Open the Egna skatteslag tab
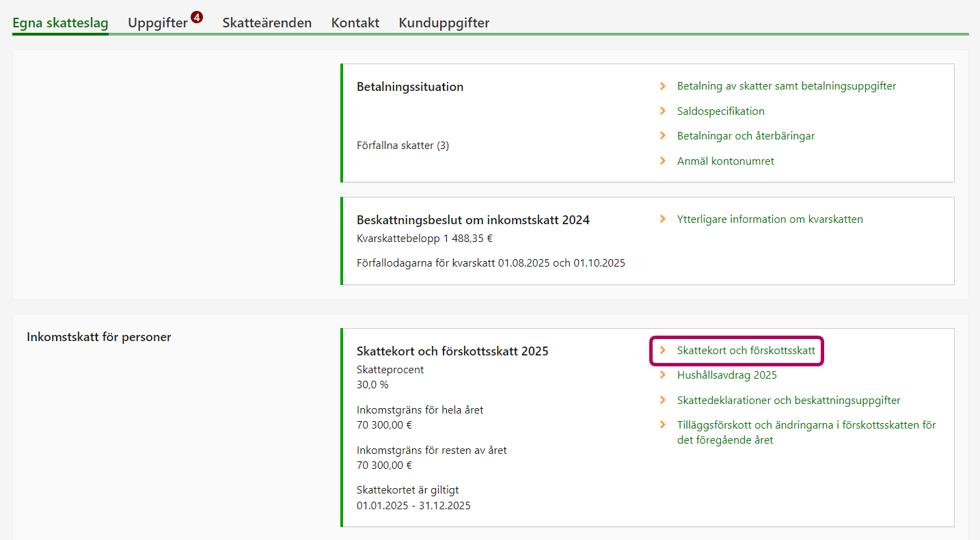Viewport: 980px width, 540px height. 60,23
